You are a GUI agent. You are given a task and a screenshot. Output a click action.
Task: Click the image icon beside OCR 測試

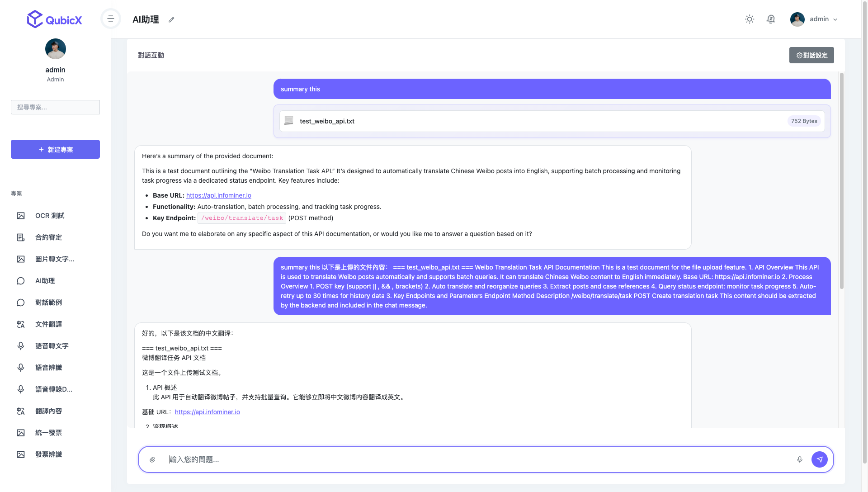coord(21,216)
